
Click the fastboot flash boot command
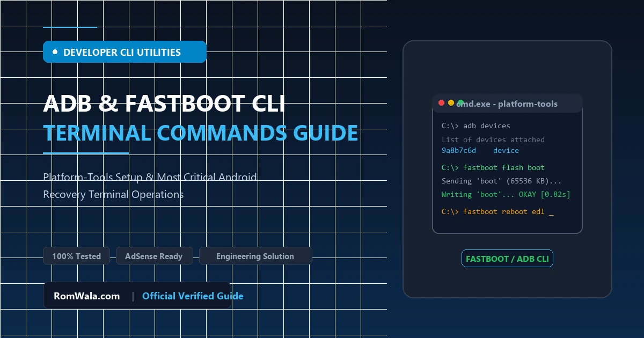tap(493, 168)
